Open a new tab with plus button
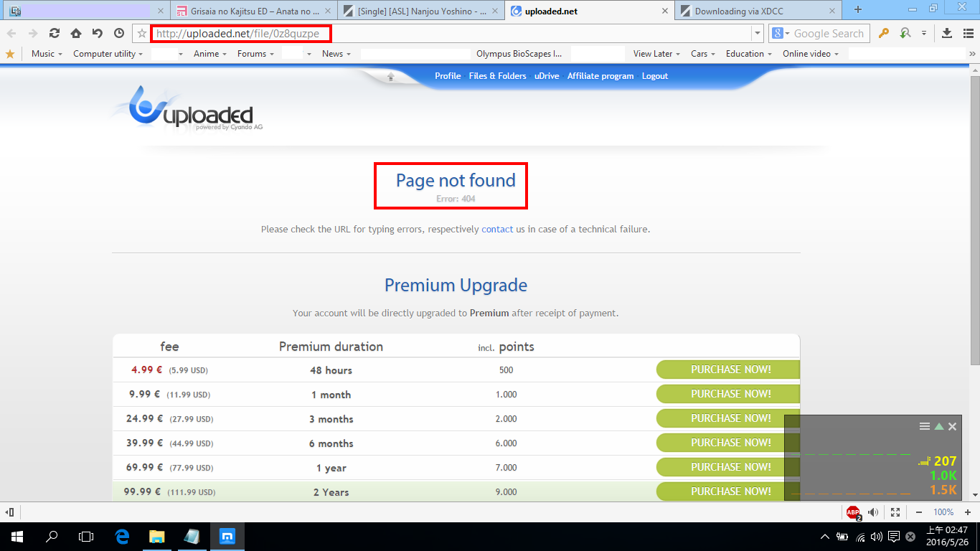 click(x=858, y=10)
